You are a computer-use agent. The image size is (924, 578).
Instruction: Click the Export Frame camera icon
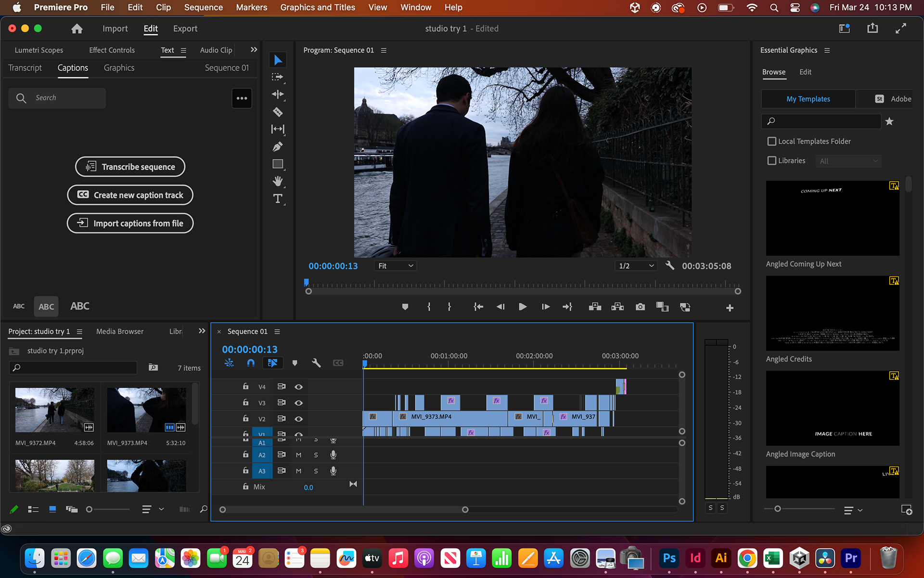[x=640, y=307]
